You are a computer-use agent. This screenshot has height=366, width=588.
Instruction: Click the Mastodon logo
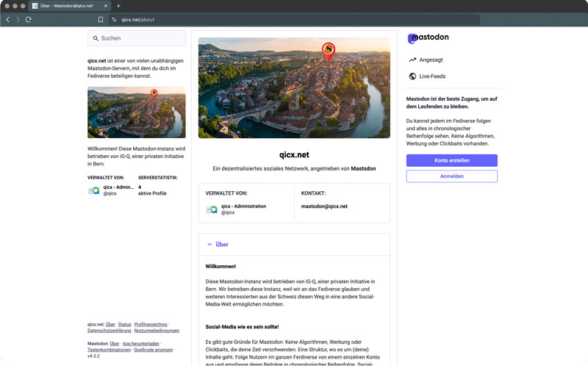[428, 37]
